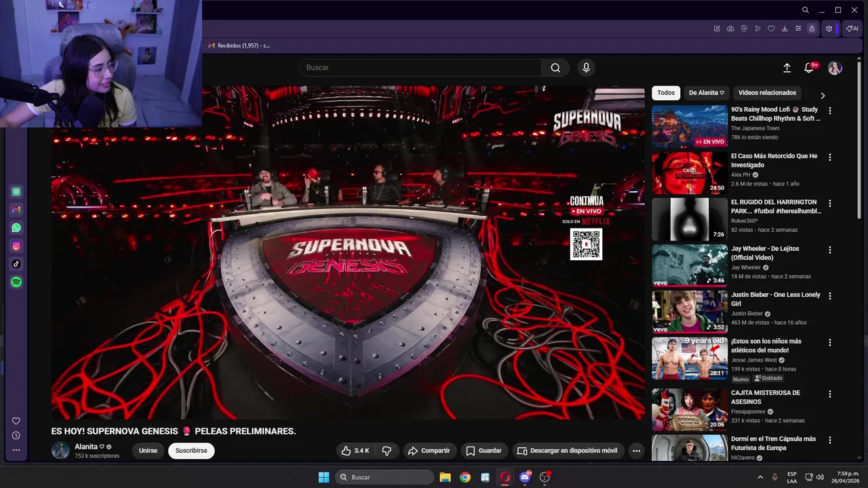Click the Unirse button
This screenshot has height=488, width=868.
click(148, 451)
